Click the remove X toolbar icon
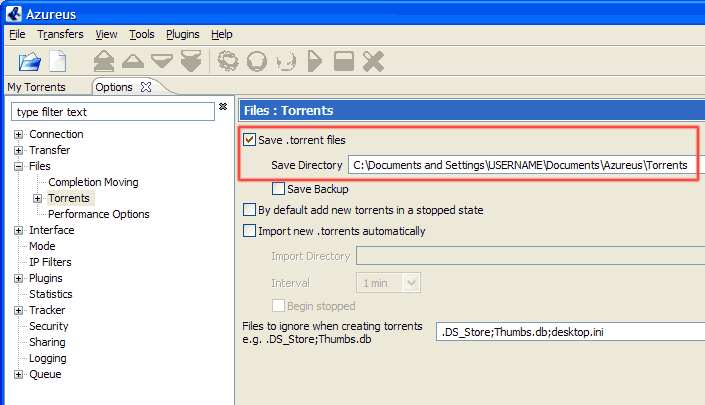Viewport: 705px width, 405px height. point(373,61)
